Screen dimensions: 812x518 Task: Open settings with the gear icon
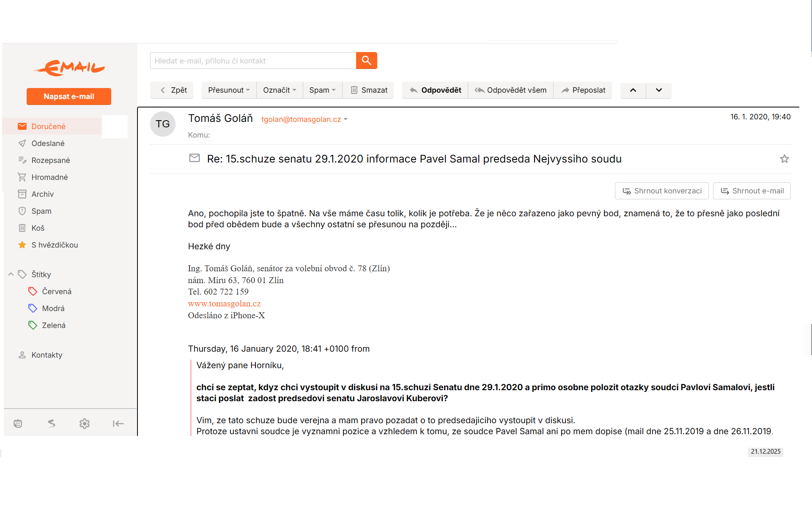(x=85, y=424)
